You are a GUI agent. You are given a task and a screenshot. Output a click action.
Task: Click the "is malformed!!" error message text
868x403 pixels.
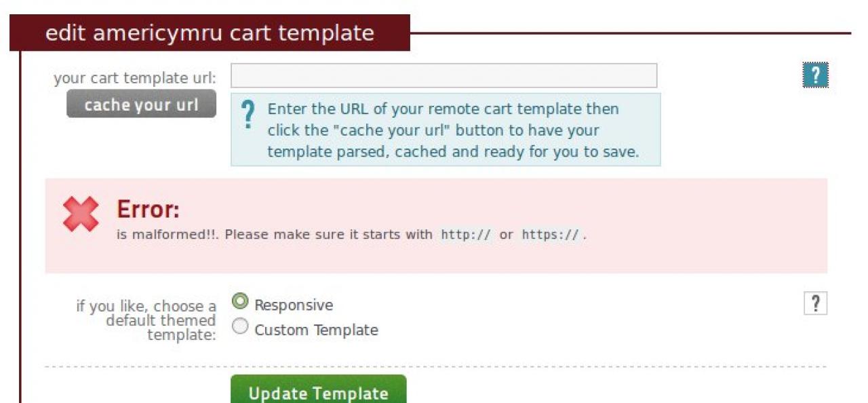[x=168, y=235]
